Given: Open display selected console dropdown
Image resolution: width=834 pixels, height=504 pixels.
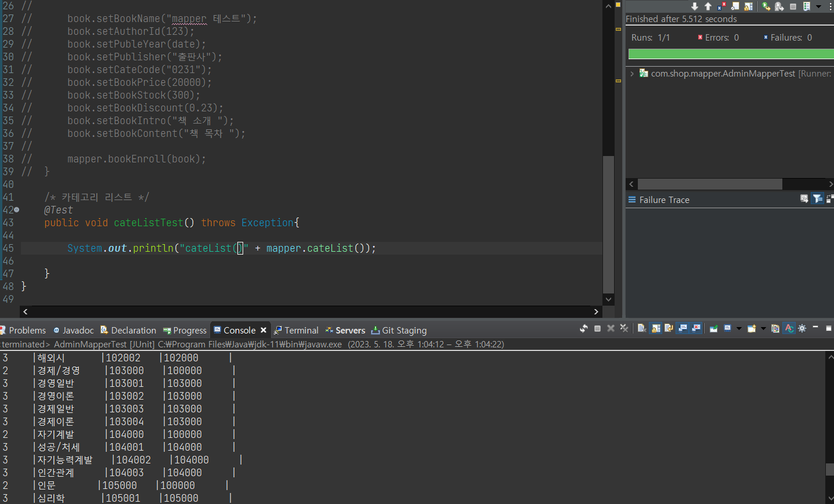Looking at the screenshot, I should tap(739, 329).
